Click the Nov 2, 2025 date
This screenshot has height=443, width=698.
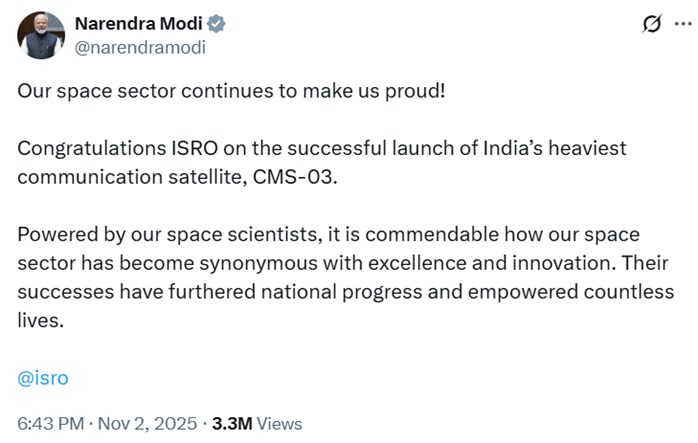[147, 423]
